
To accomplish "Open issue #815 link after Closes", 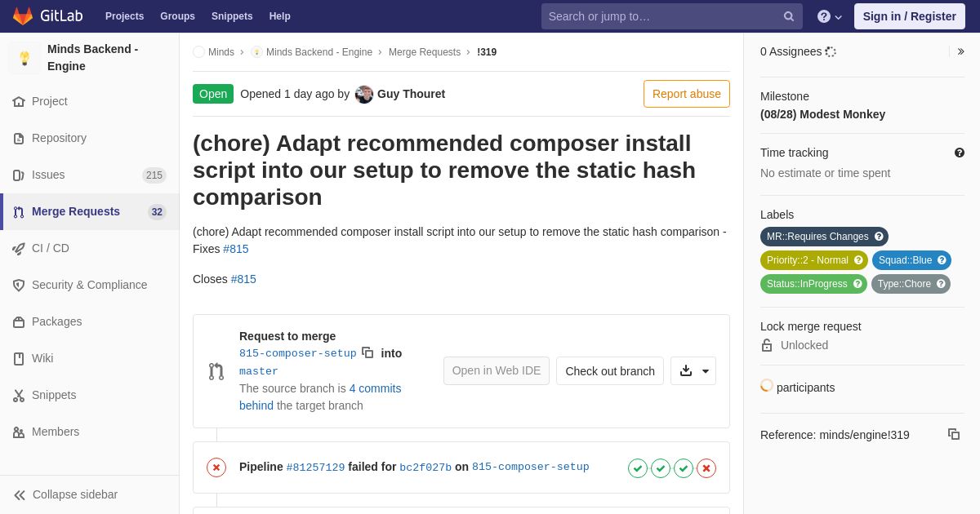I will coord(243,279).
